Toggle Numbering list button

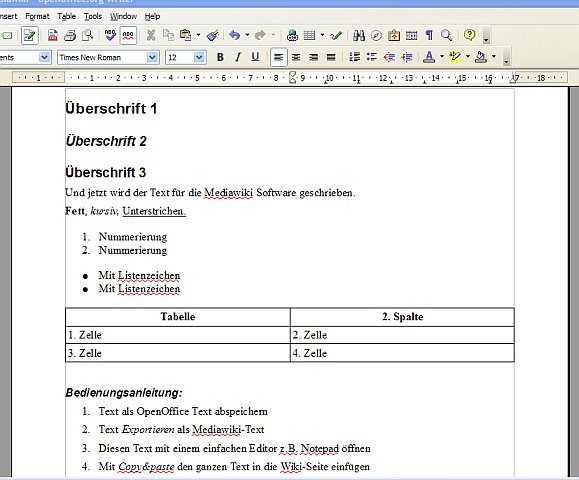click(354, 57)
